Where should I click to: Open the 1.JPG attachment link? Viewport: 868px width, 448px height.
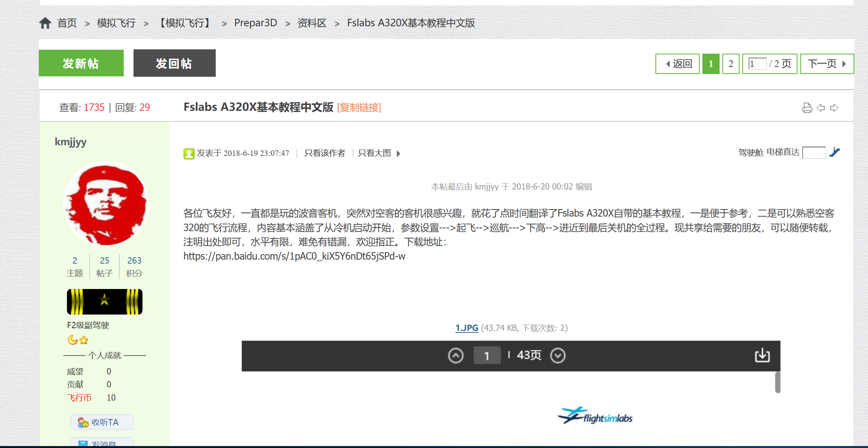[467, 328]
